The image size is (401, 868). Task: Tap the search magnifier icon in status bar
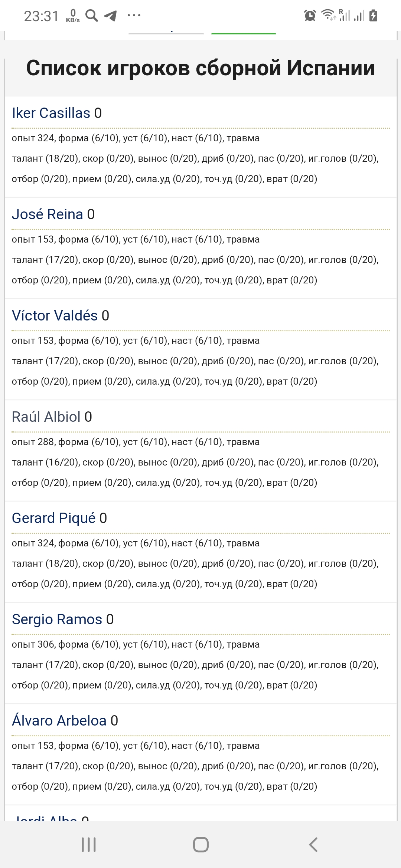click(91, 16)
